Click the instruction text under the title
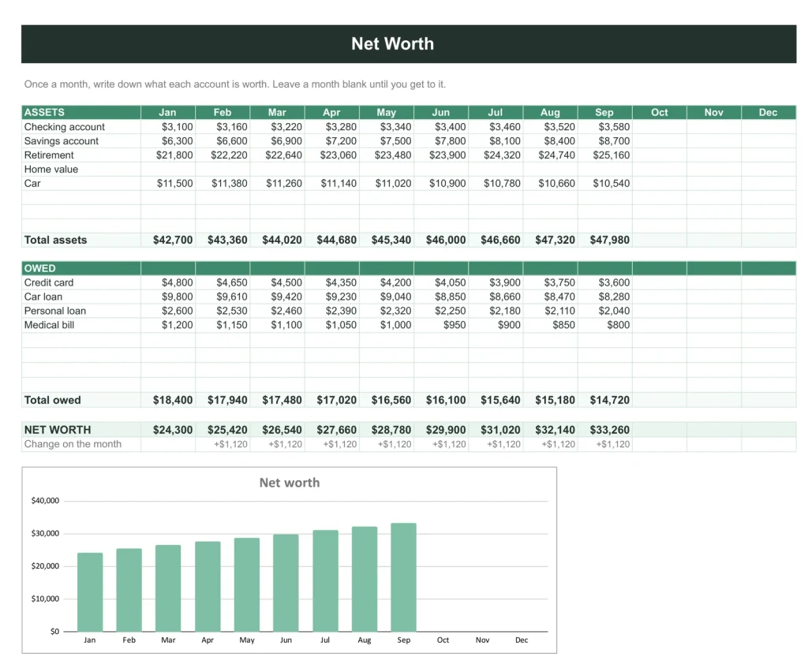 coord(235,84)
